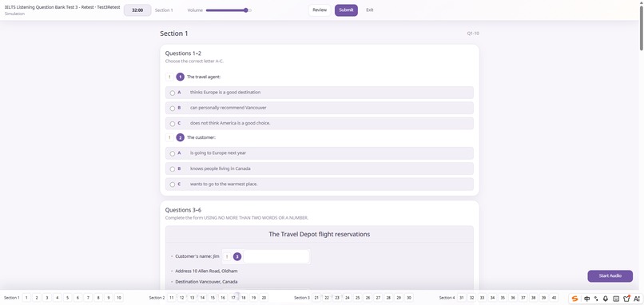Click the Destination Vancouver, Canada line
The image size is (644, 305).
tap(206, 282)
